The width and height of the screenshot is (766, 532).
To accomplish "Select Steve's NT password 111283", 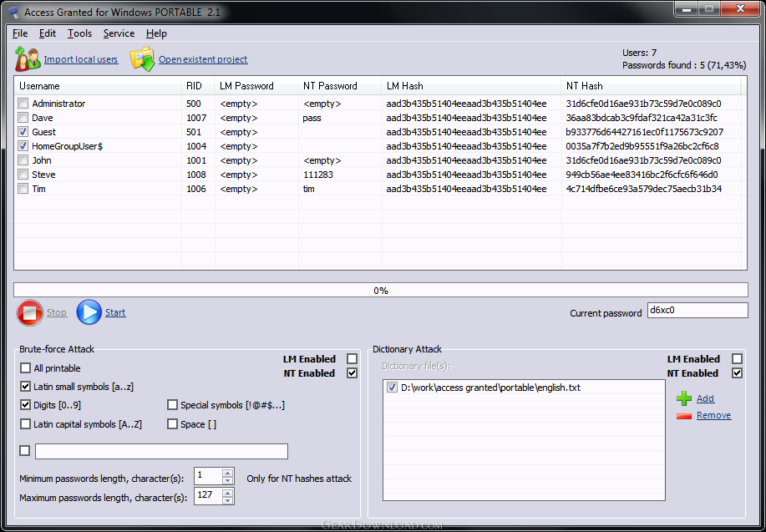I will pyautogui.click(x=318, y=175).
